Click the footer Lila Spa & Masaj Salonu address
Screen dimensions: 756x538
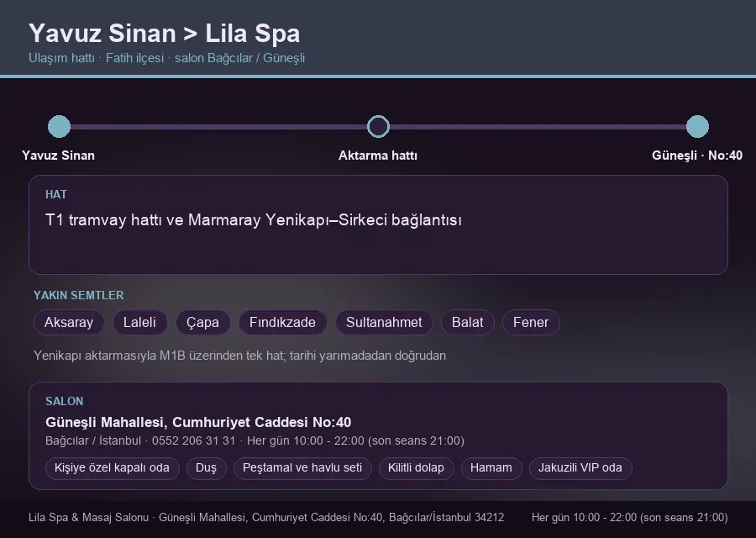point(266,517)
